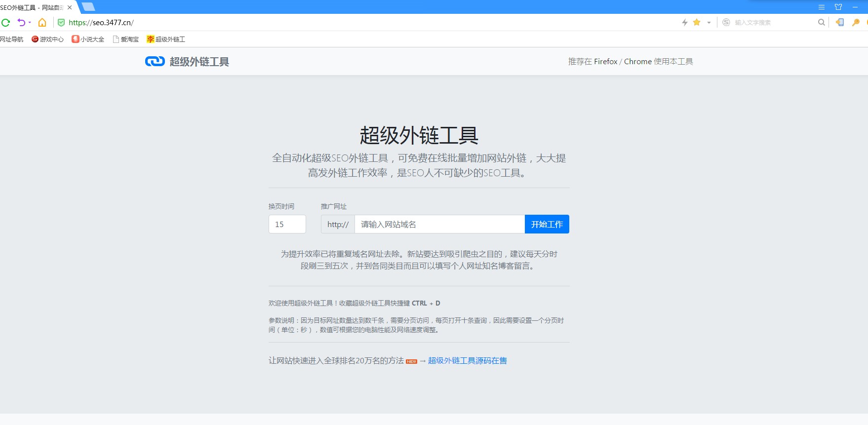Click the yellow star favorite icon
The width and height of the screenshot is (868, 425).
coord(697,22)
